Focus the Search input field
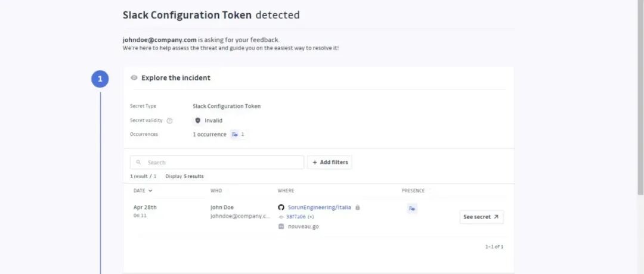 coord(217,163)
